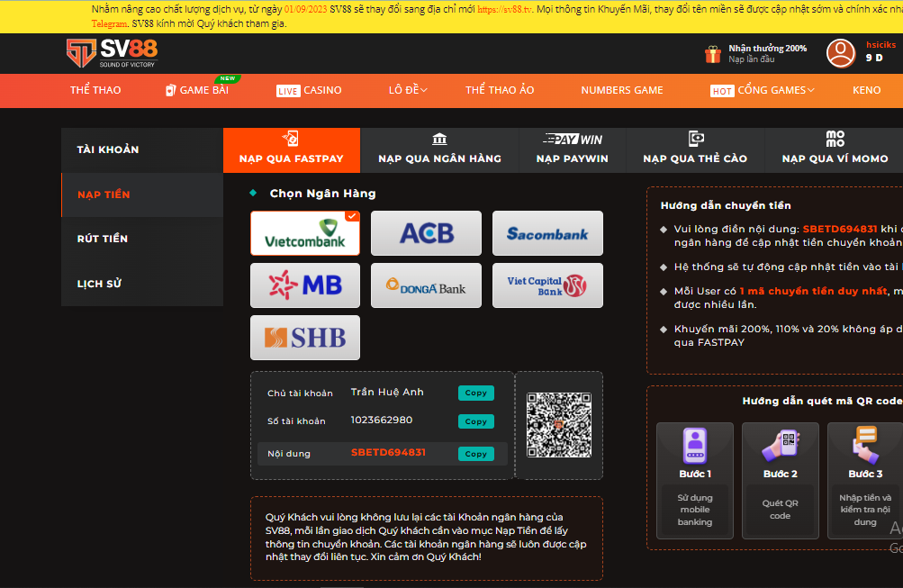
Task: Open TÀI KHOẢN in the sidebar
Action: 142,149
